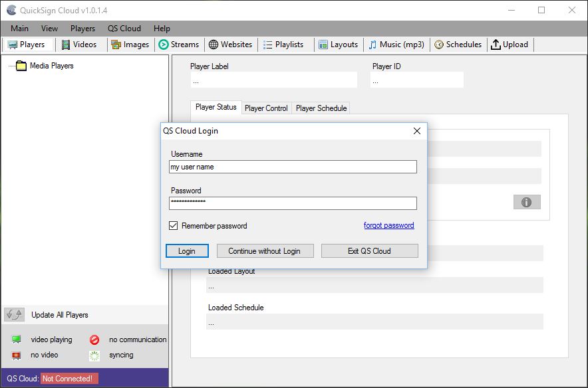Image resolution: width=588 pixels, height=388 pixels.
Task: Open the Players toolbar section
Action: [27, 45]
